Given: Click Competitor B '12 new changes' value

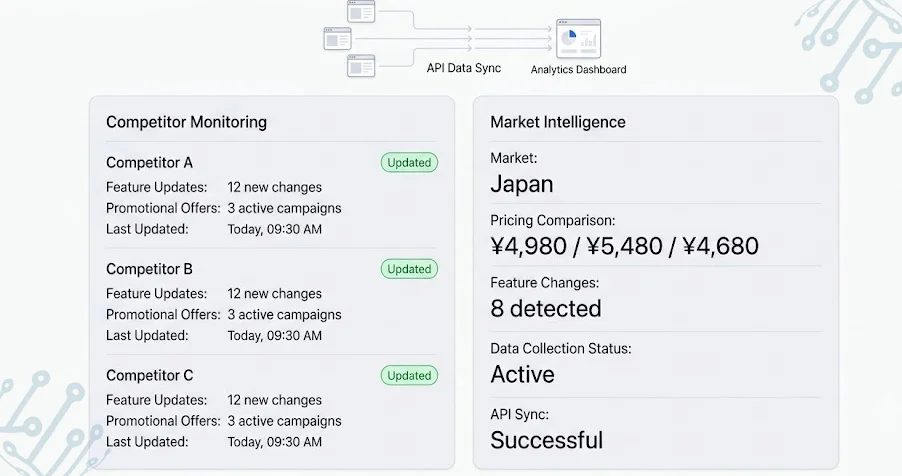Looking at the screenshot, I should click(274, 294).
